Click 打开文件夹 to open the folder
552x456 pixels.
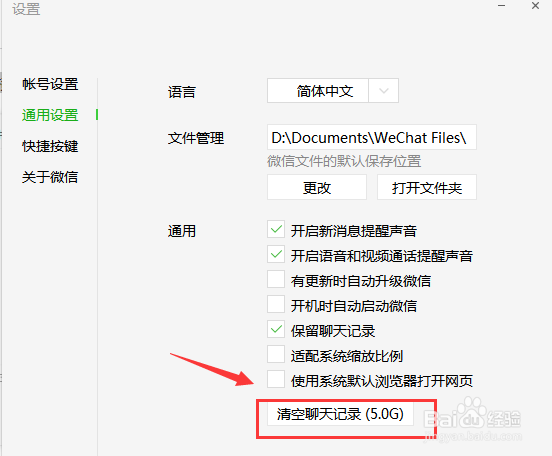(427, 187)
